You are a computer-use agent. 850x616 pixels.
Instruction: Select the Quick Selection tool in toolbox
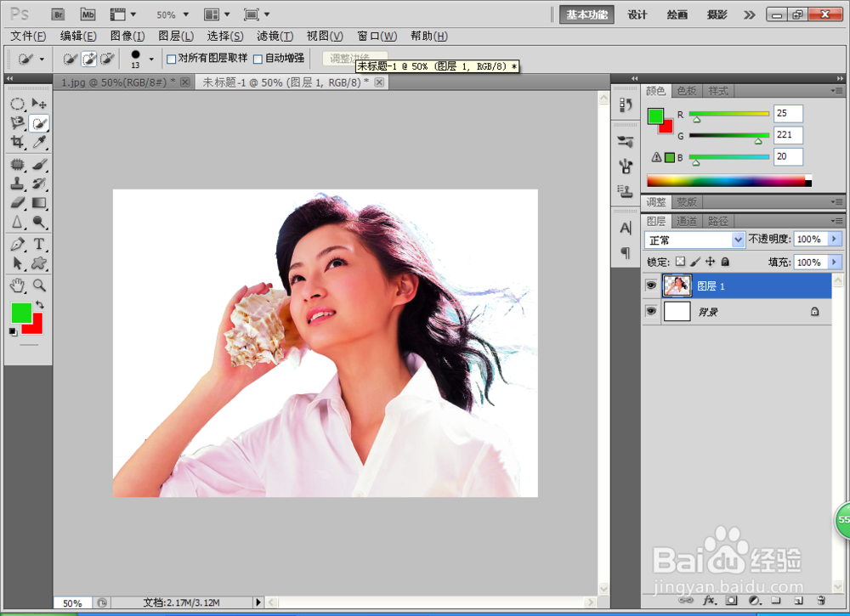point(39,123)
